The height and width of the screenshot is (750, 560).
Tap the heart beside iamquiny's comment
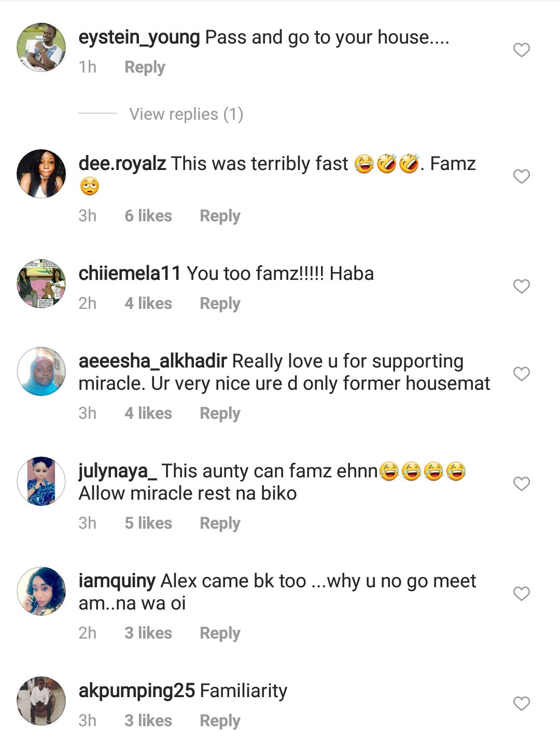click(x=521, y=593)
